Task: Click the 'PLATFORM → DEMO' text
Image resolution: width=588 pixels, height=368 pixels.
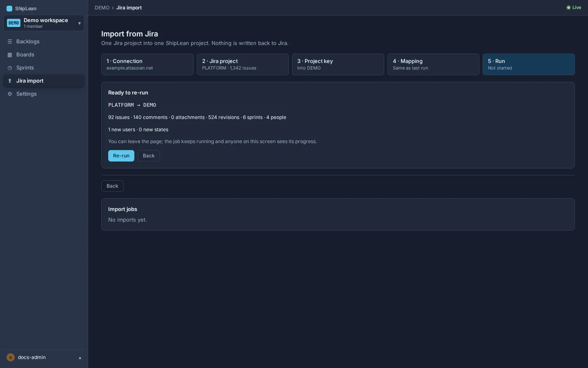Action: tap(132, 105)
